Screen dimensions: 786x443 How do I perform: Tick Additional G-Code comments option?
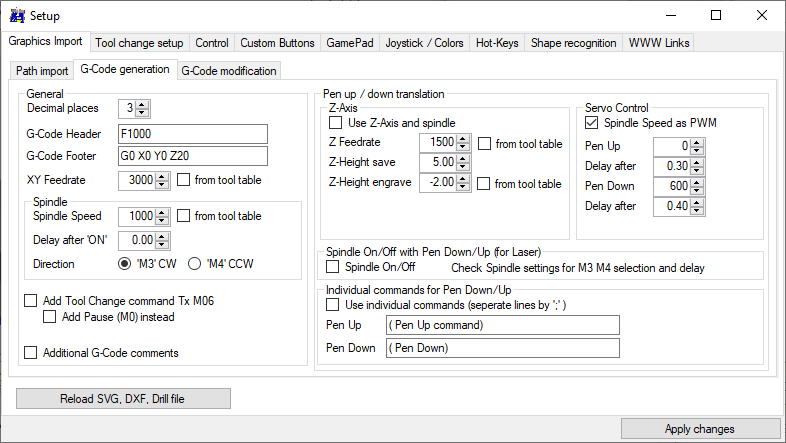31,352
